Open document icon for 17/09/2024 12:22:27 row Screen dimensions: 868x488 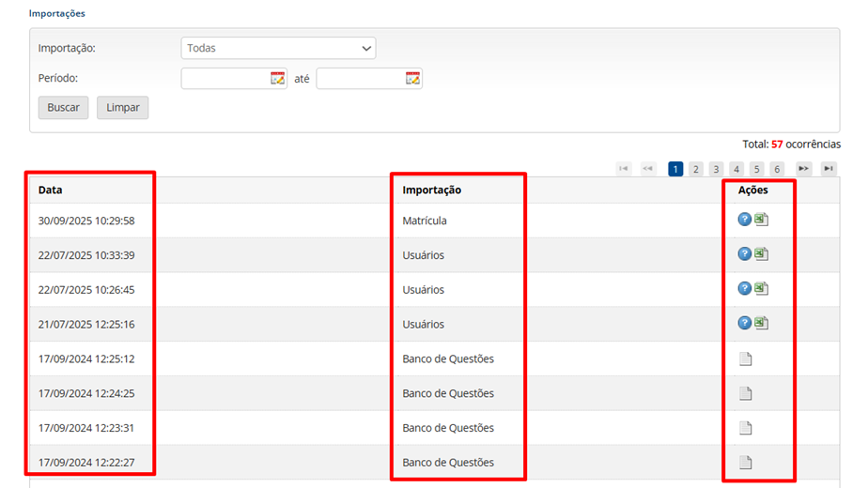(x=746, y=463)
